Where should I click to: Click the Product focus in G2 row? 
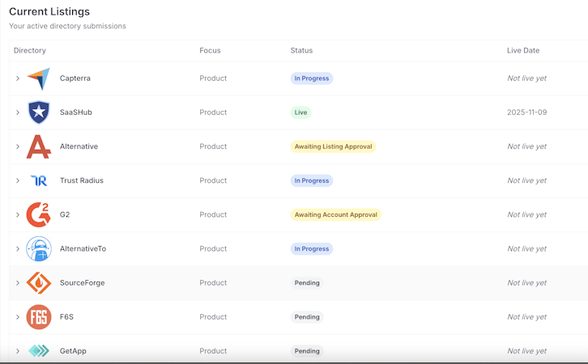(213, 214)
